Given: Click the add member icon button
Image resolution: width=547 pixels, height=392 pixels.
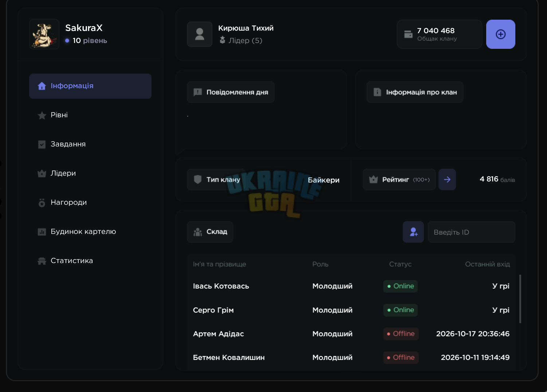Looking at the screenshot, I should pos(413,232).
